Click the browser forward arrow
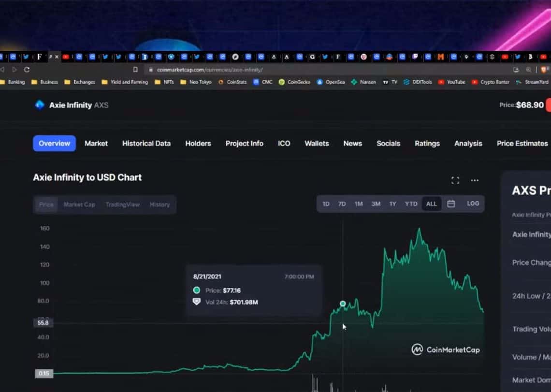This screenshot has width=551, height=392. click(14, 70)
